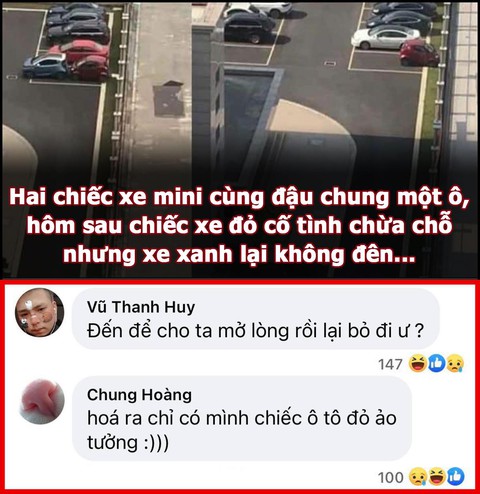
Task: Open the Chung Hoàng name link
Action: (139, 395)
